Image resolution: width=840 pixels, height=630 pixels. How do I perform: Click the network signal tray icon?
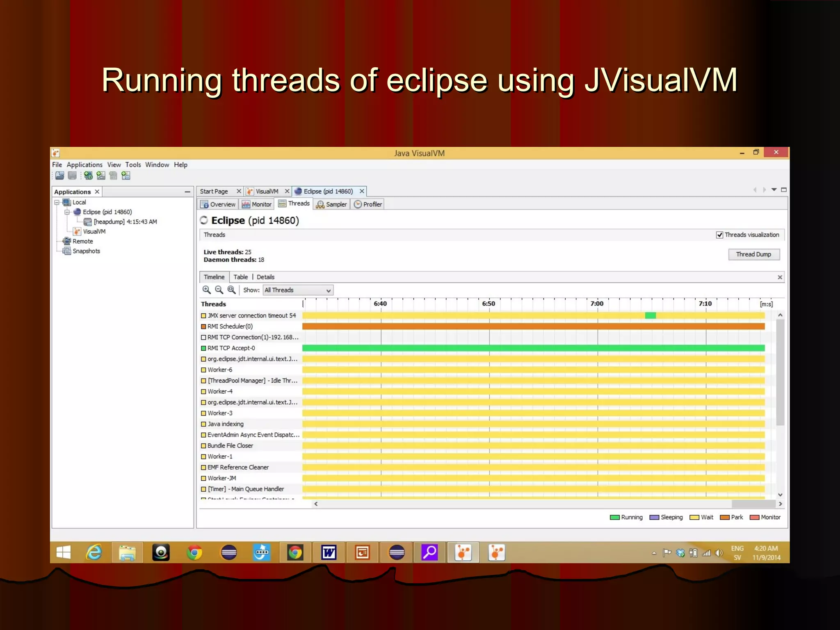pos(706,553)
